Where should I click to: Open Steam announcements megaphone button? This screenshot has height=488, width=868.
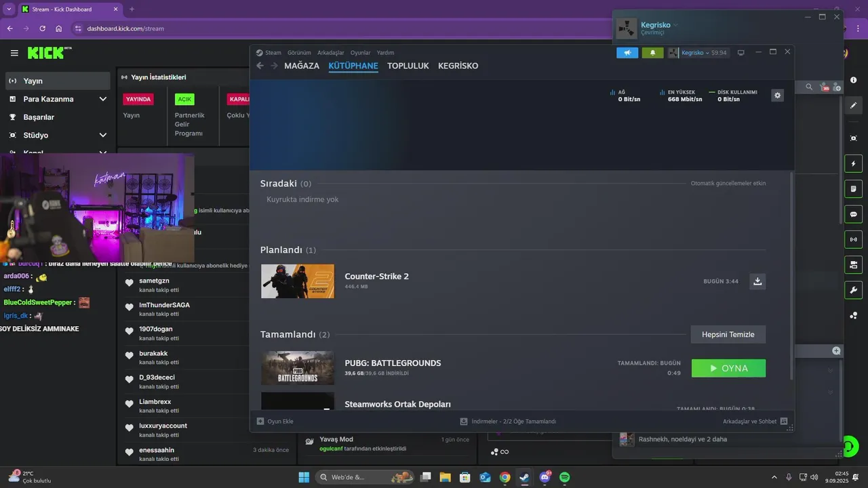pyautogui.click(x=627, y=52)
